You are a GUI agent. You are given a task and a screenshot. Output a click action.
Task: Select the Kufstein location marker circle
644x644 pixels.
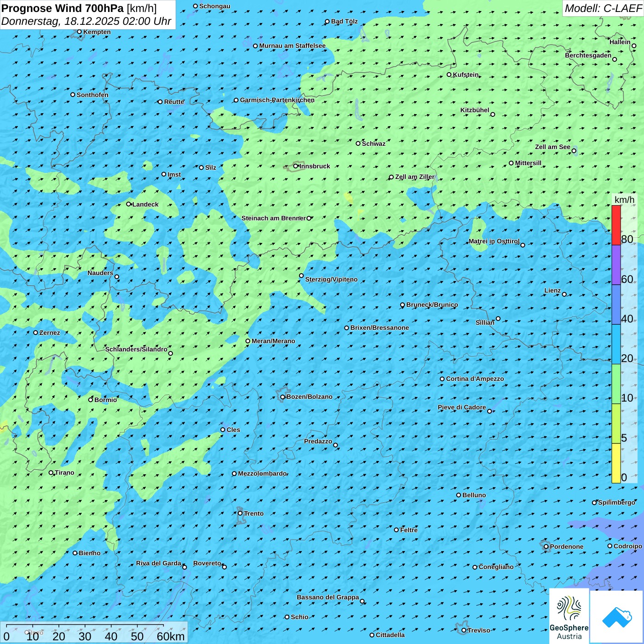(x=449, y=75)
